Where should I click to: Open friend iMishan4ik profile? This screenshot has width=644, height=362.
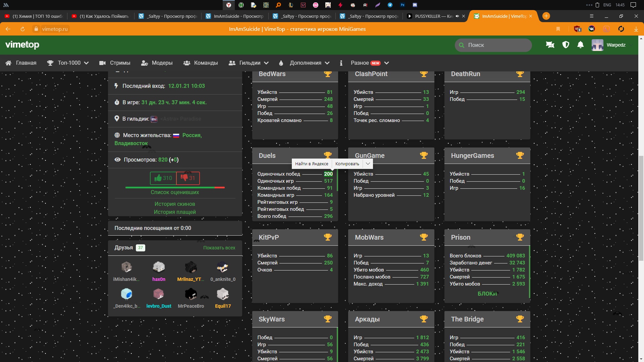point(126,271)
